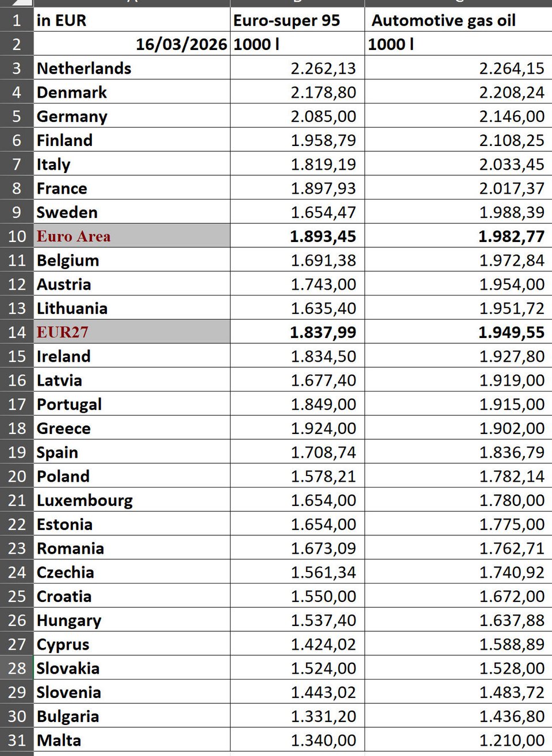
Task: Click row header 31
Action: (17, 740)
